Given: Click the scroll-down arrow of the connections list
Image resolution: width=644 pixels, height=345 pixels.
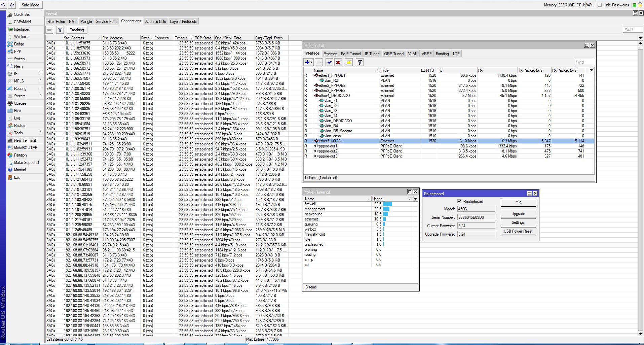Looking at the screenshot, I should tap(640, 333).
